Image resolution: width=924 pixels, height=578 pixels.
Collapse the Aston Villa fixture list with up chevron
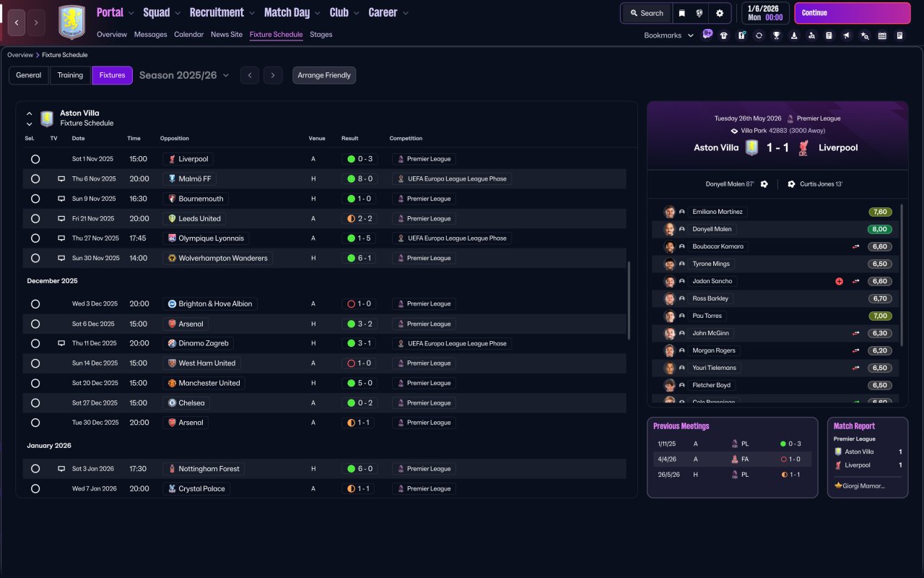(30, 113)
